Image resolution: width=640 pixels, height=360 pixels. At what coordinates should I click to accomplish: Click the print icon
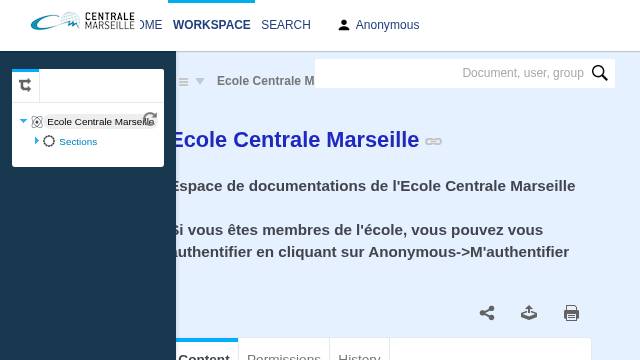tap(571, 313)
